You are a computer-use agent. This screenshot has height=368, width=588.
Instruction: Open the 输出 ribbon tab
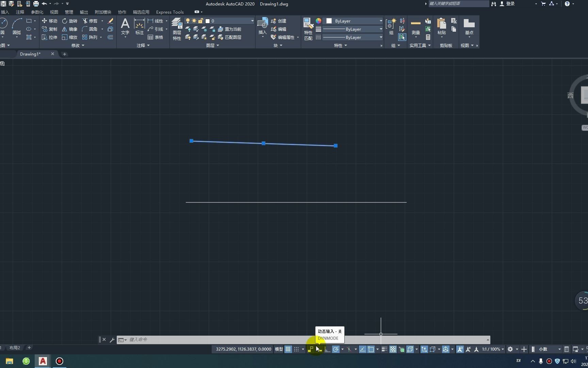pos(84,12)
